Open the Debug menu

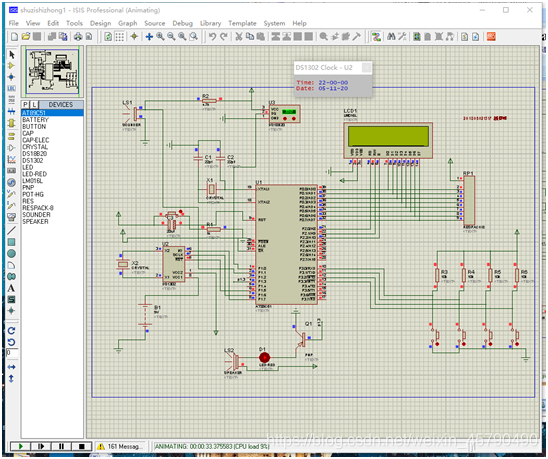point(182,23)
